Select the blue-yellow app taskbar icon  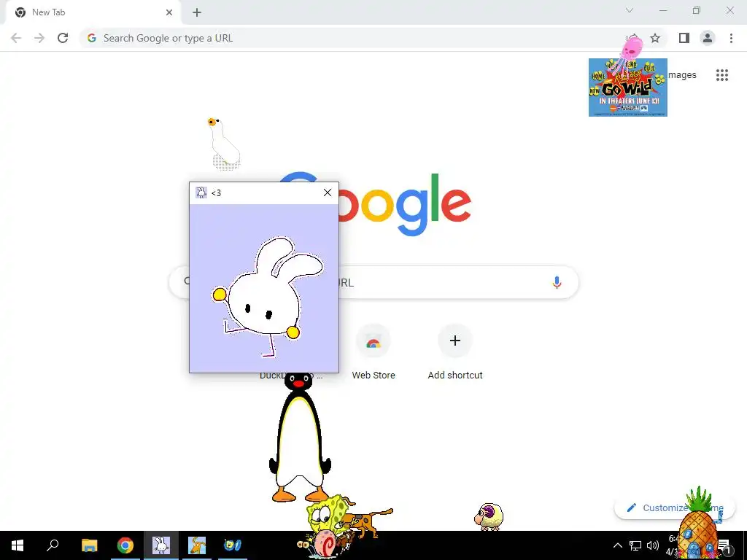pos(233,545)
